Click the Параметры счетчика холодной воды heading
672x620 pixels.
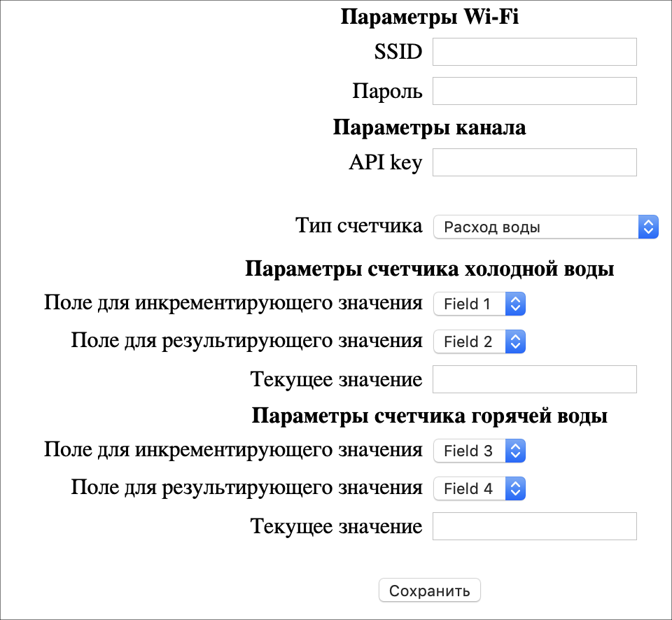click(x=429, y=269)
